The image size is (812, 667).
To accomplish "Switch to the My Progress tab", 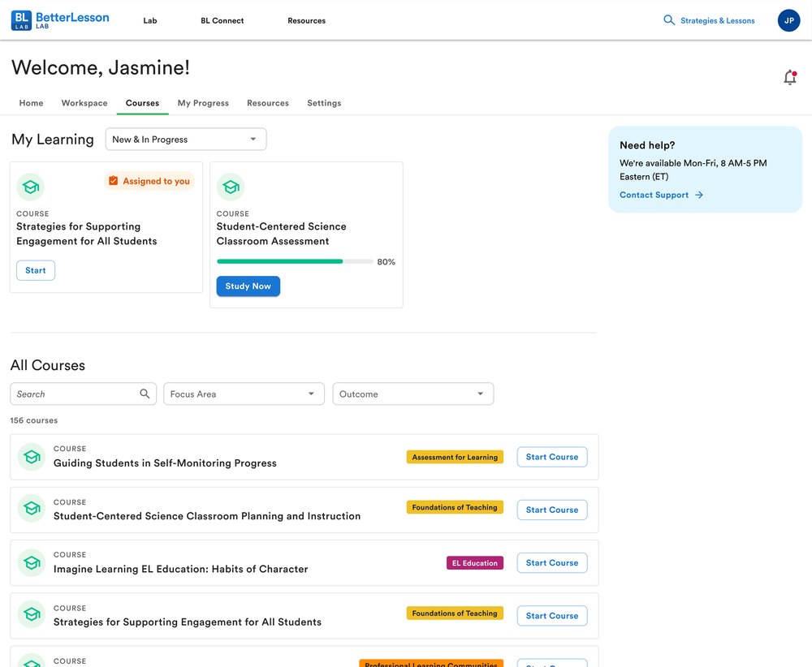I will click(x=203, y=103).
